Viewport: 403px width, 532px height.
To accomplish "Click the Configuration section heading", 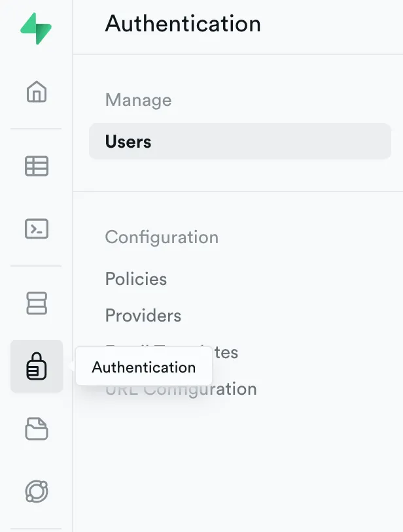I will (x=162, y=237).
